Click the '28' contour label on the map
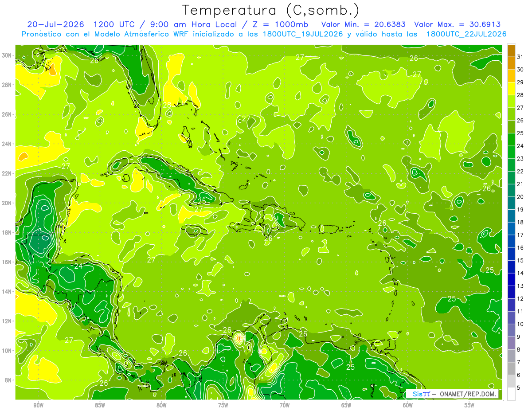The height and width of the screenshot is (411, 532). click(x=167, y=105)
